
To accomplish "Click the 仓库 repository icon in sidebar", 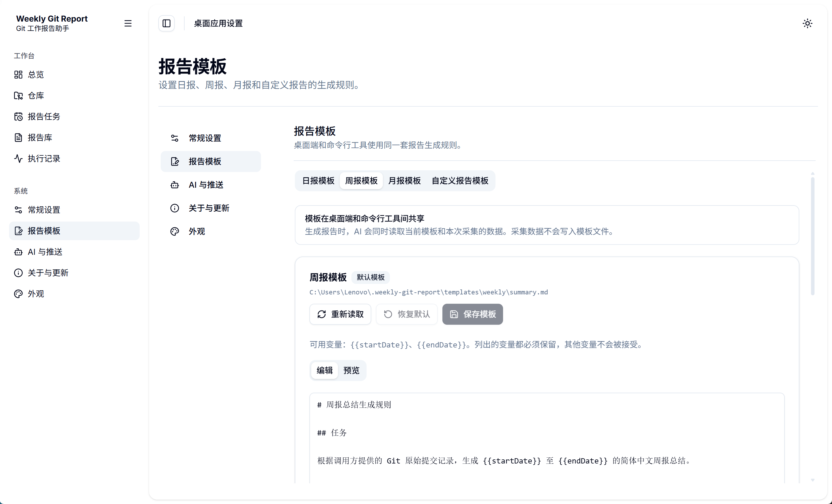I will pos(18,96).
